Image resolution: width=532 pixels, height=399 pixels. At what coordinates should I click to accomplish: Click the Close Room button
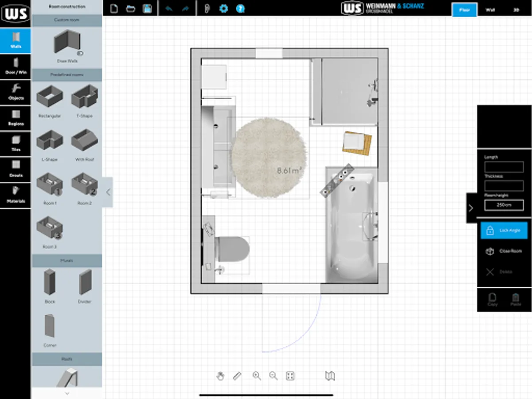coord(504,251)
